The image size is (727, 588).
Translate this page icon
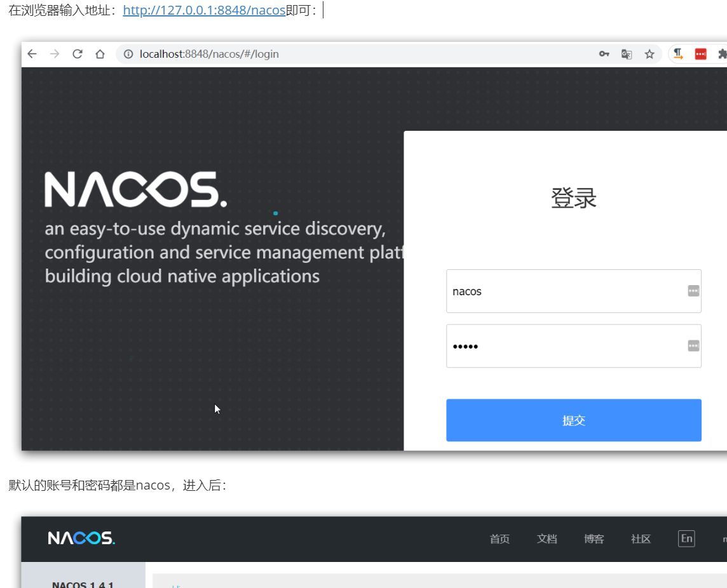pos(627,54)
